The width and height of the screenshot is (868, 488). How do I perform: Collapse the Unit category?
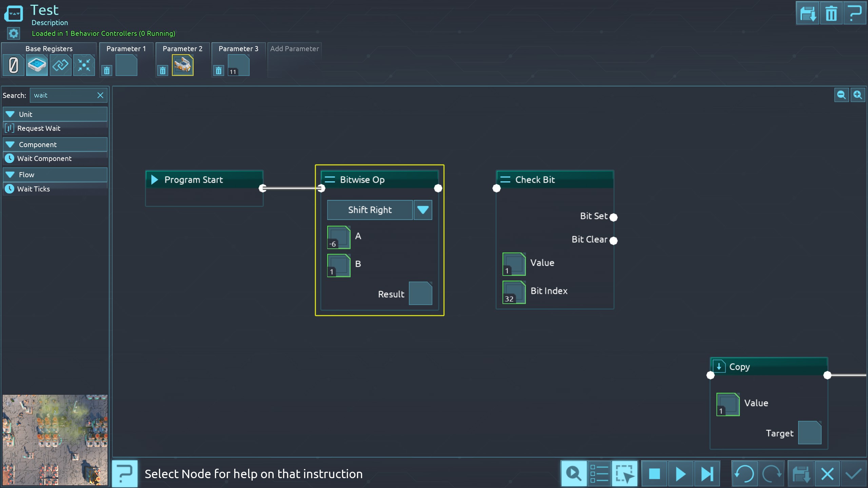10,114
